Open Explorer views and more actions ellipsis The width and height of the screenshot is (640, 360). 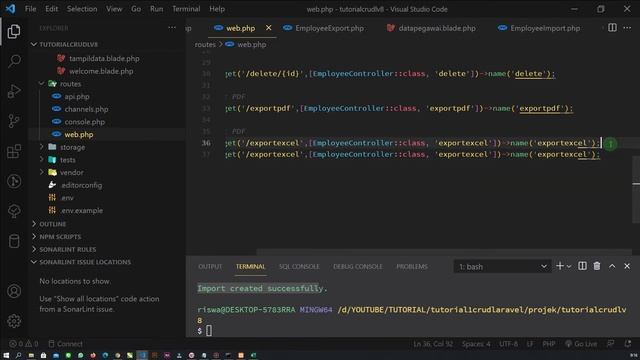(172, 28)
